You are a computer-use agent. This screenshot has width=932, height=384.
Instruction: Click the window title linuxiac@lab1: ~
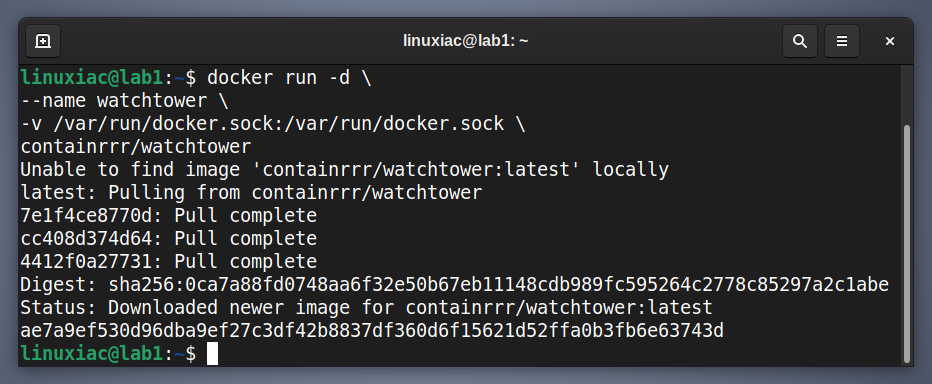[x=466, y=41]
